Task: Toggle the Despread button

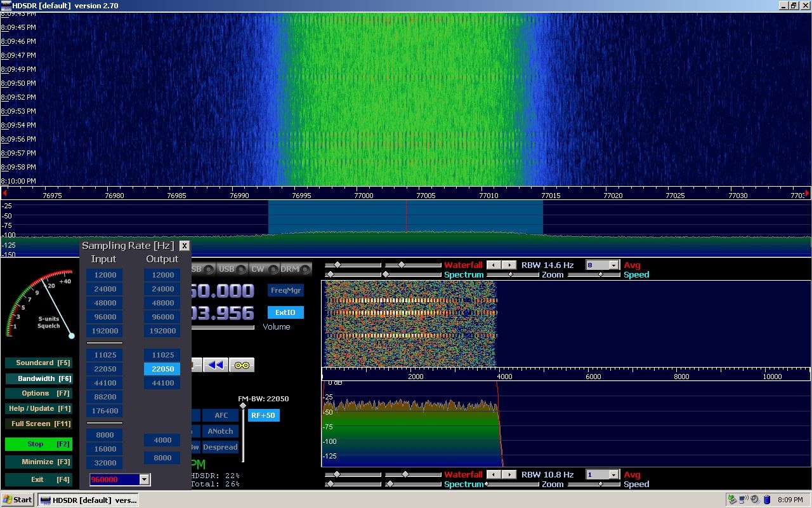Action: (221, 447)
